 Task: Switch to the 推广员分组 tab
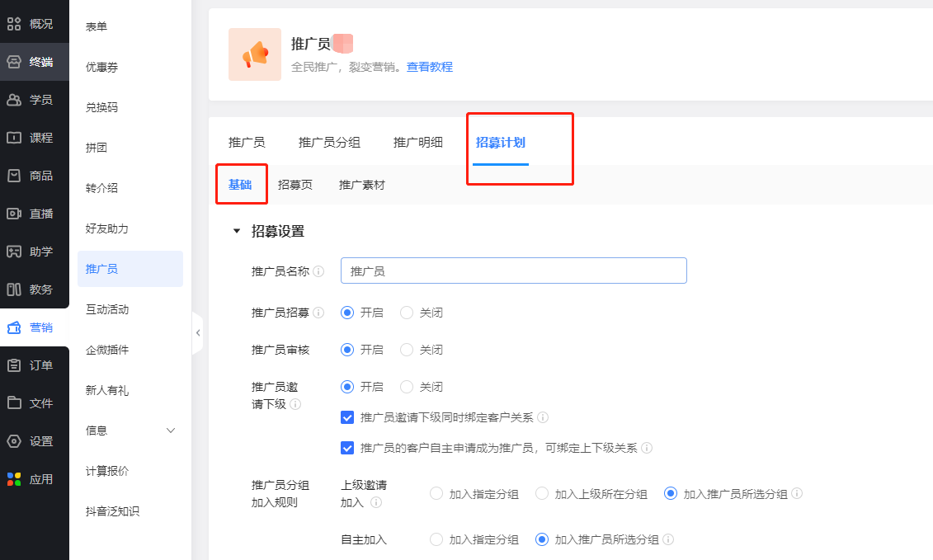point(329,142)
